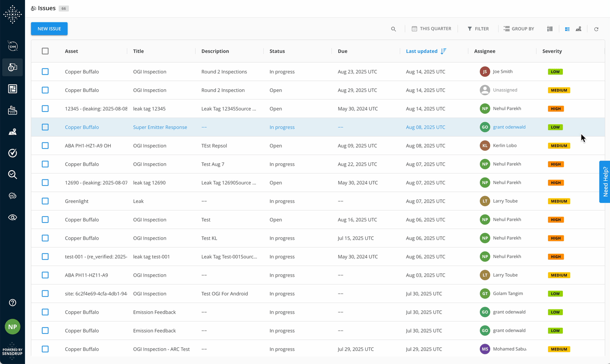Open the magnifier check sidebar icon
This screenshot has height=364, width=610.
[x=12, y=174]
